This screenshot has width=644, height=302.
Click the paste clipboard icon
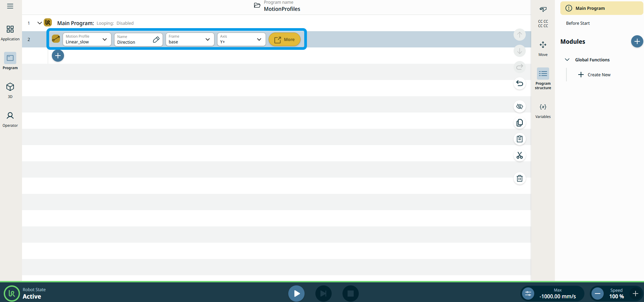pos(519,139)
